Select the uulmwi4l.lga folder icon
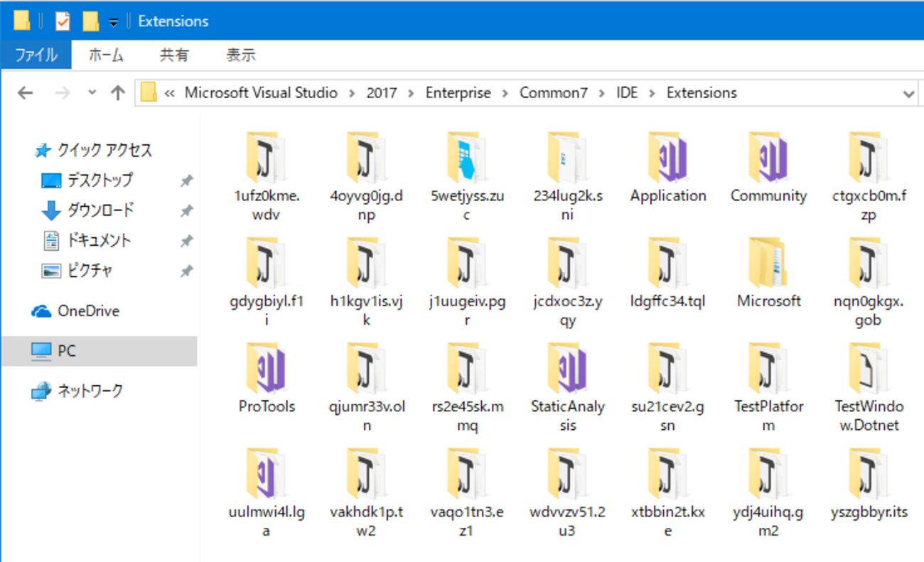This screenshot has height=562, width=924. (x=266, y=472)
